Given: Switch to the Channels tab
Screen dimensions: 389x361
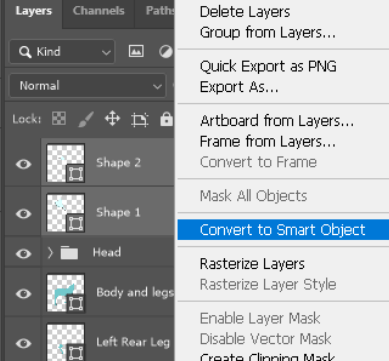Looking at the screenshot, I should (99, 11).
